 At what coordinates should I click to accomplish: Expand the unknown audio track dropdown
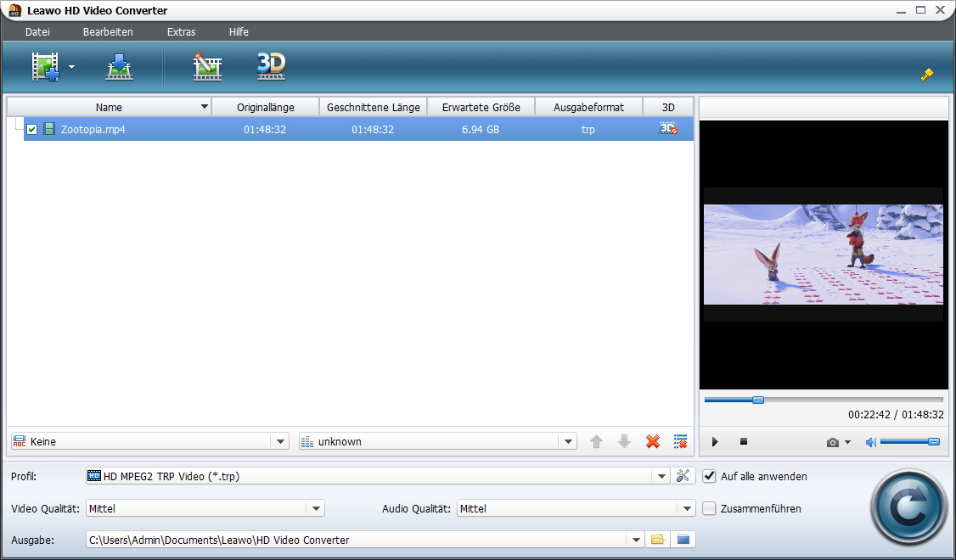click(568, 441)
